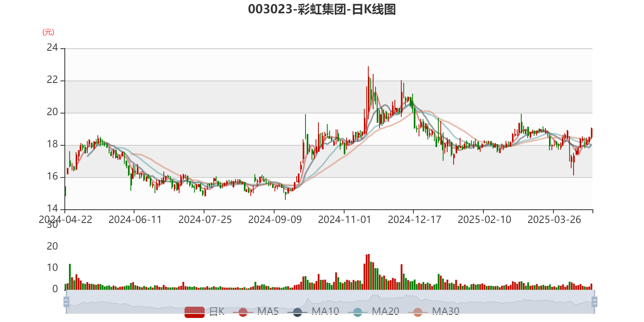Click the 22 price axis label
This screenshot has width=644, height=322.
click(52, 80)
